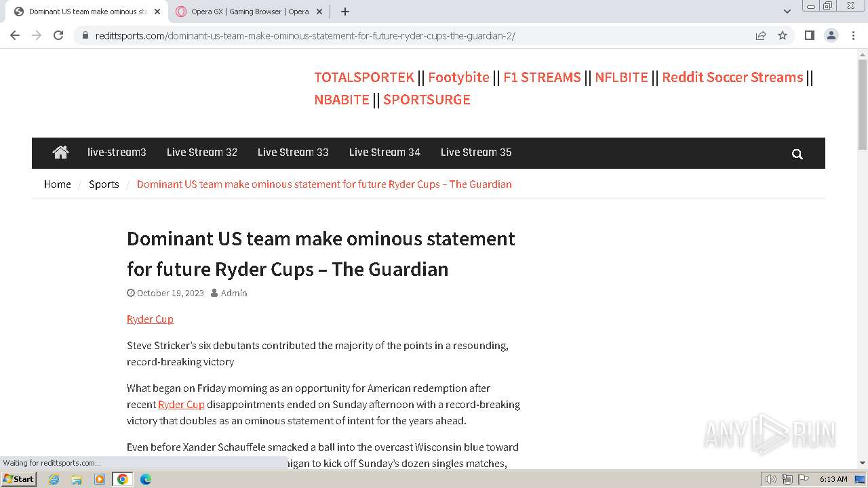The width and height of the screenshot is (868, 488).
Task: Visit the Footybite link
Action: [x=458, y=77]
